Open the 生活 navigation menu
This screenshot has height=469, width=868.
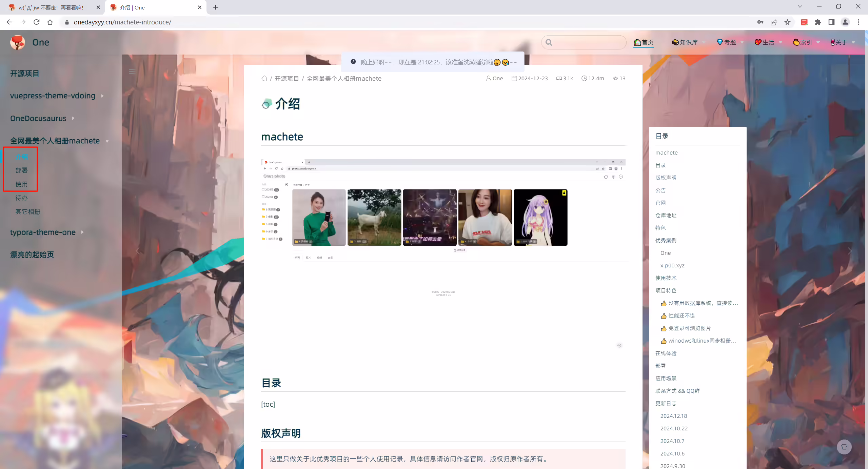point(768,42)
